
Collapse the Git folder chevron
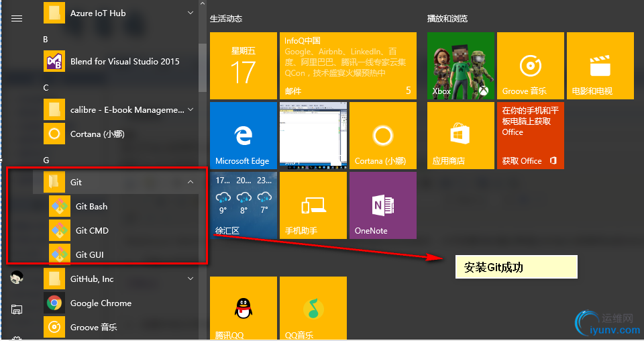(191, 182)
